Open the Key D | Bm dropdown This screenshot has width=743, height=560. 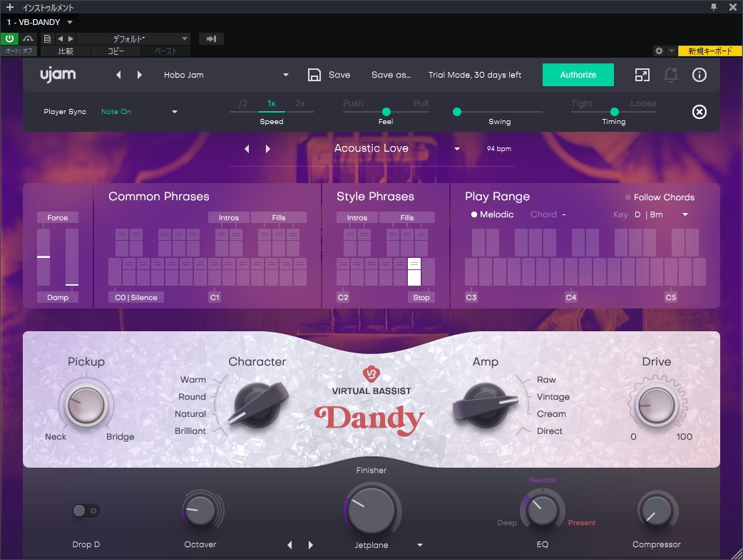(685, 214)
